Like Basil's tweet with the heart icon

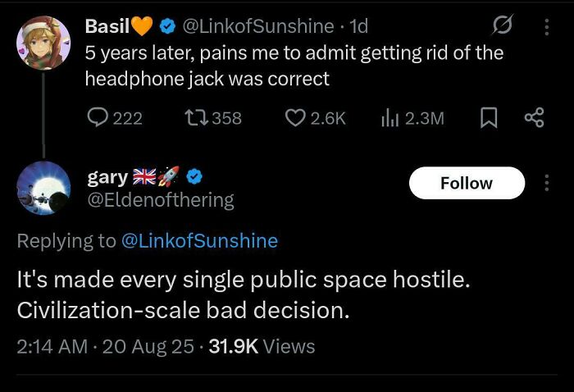point(295,118)
